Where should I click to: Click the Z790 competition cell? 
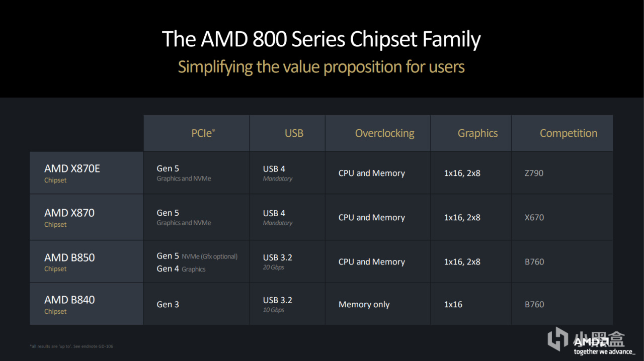pos(534,173)
